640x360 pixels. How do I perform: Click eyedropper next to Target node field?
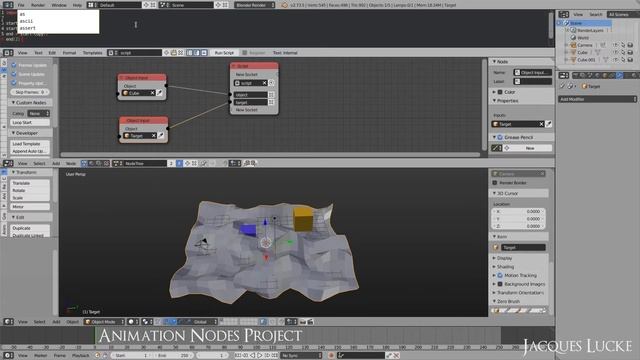pyautogui.click(x=162, y=136)
